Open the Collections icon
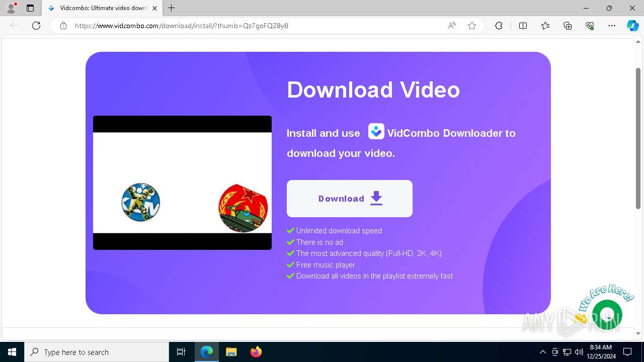This screenshot has height=362, width=644. (x=568, y=26)
